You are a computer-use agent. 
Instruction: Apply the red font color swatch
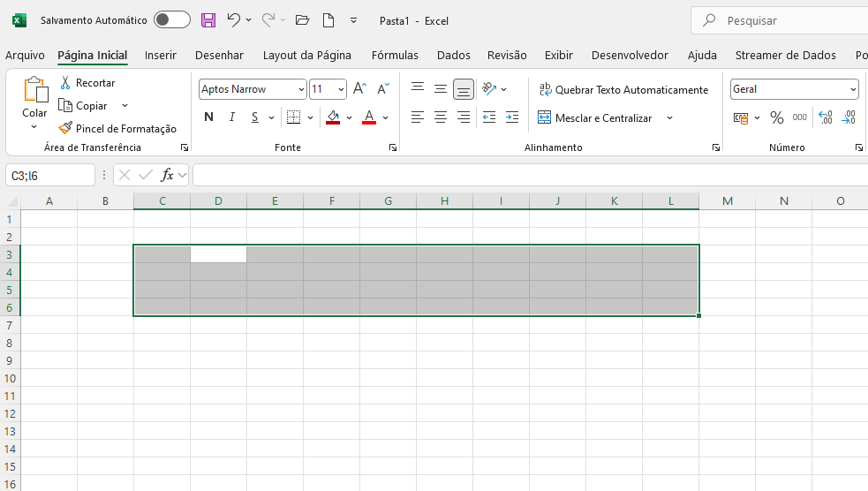click(x=369, y=117)
